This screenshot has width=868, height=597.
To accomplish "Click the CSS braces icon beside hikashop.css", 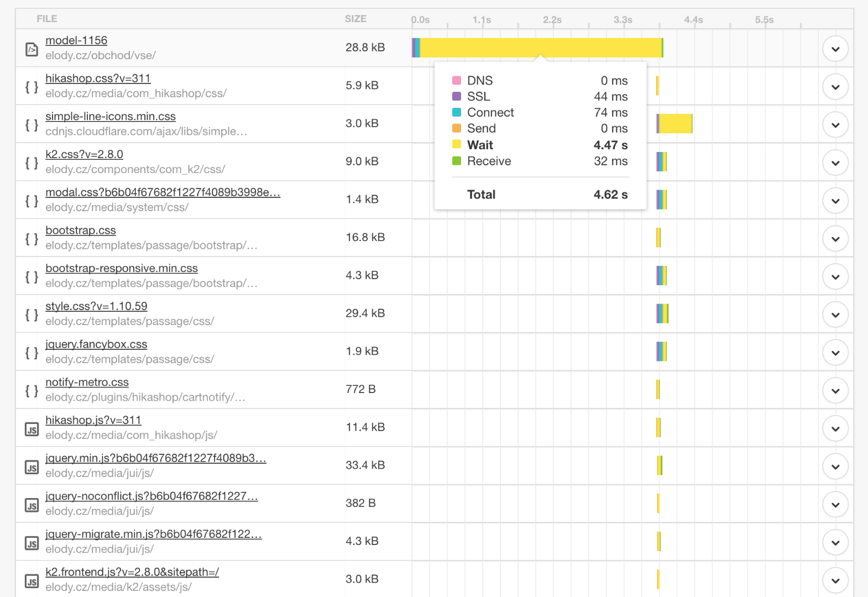I will coord(32,87).
